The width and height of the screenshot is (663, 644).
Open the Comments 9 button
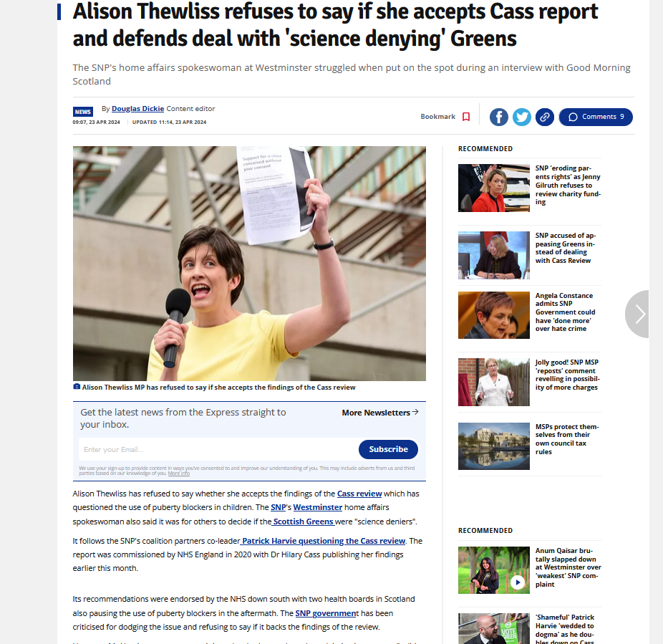tap(596, 117)
